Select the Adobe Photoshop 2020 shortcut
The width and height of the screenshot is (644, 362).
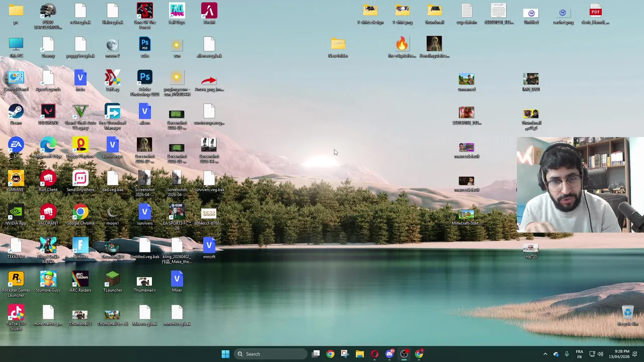144,83
